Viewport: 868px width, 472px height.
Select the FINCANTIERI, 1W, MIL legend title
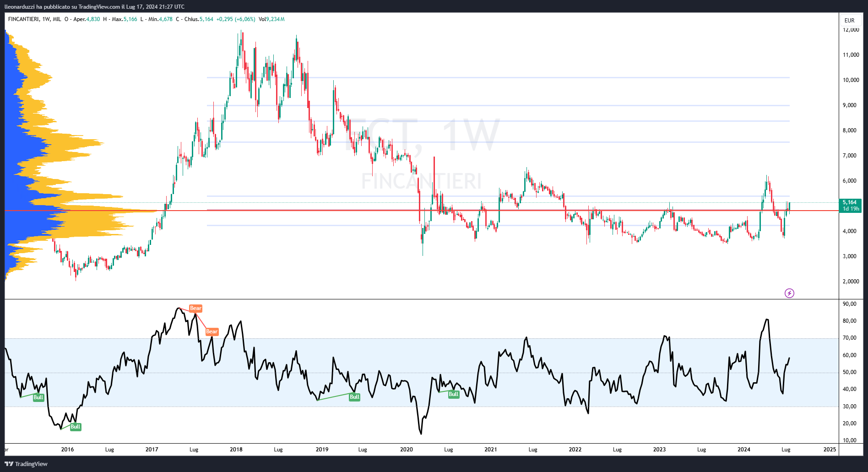tap(35, 19)
